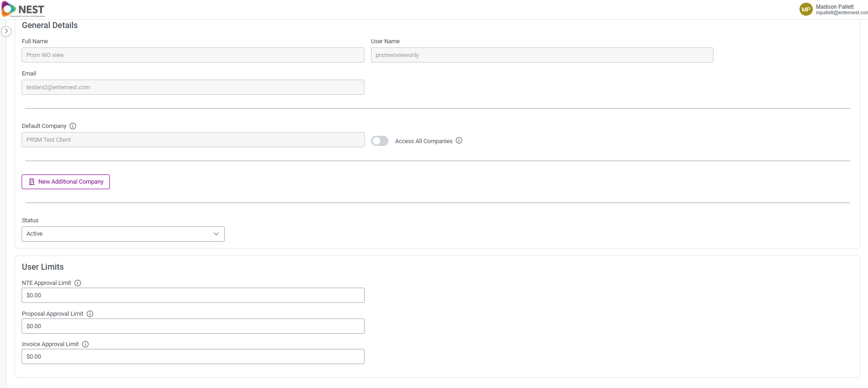This screenshot has width=868, height=388.
Task: Toggle Access All Companies switch
Action: 380,141
